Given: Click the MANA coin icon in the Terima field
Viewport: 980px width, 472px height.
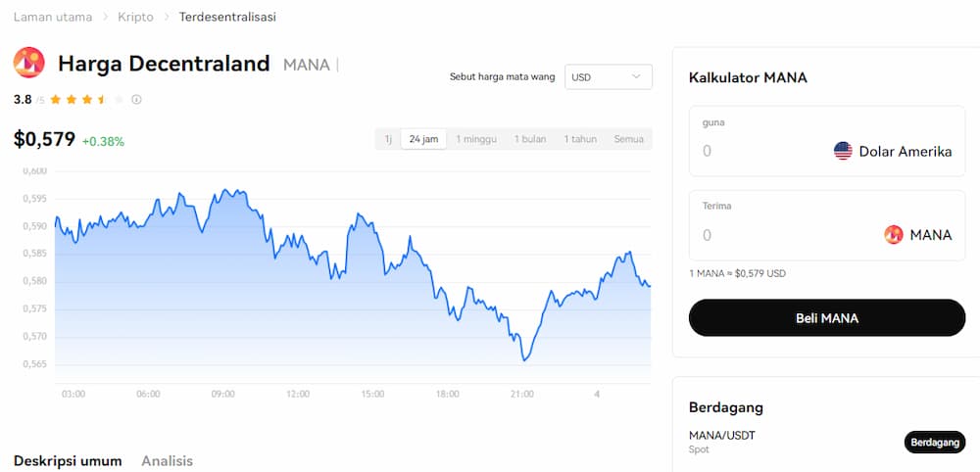Looking at the screenshot, I should [x=894, y=235].
